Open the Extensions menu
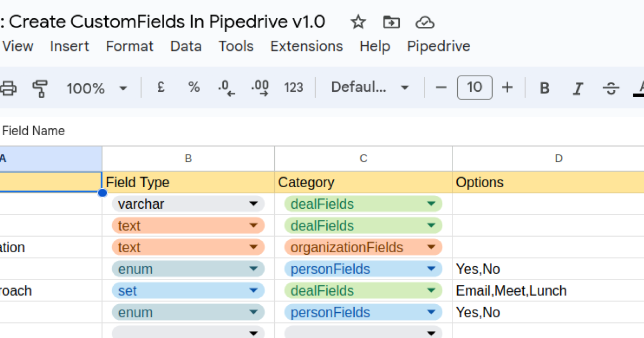 (x=306, y=47)
